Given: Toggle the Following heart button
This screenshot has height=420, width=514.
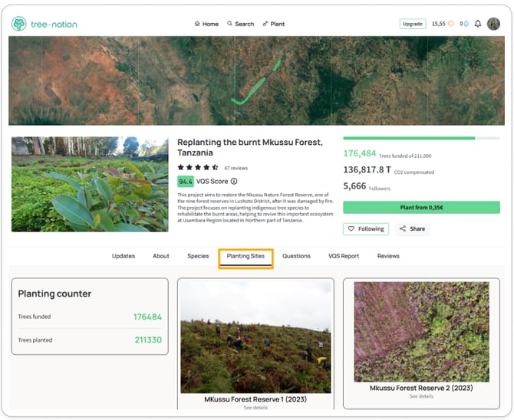Looking at the screenshot, I should coord(366,228).
